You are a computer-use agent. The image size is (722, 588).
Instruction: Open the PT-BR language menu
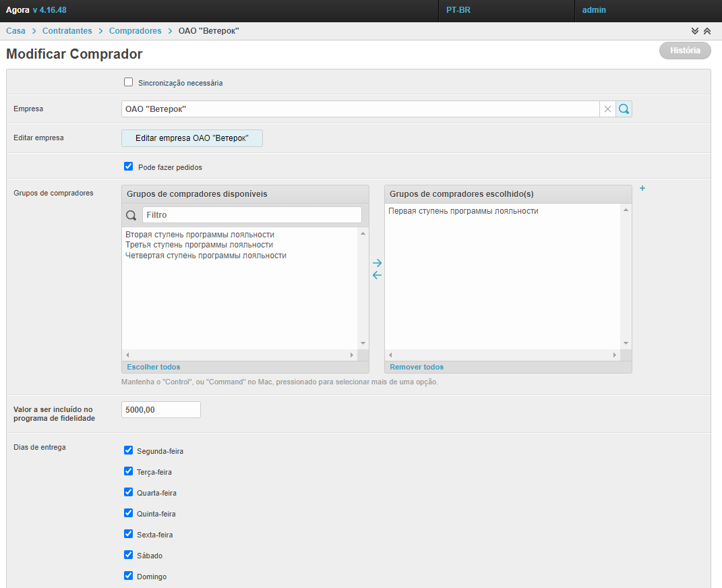tap(458, 10)
